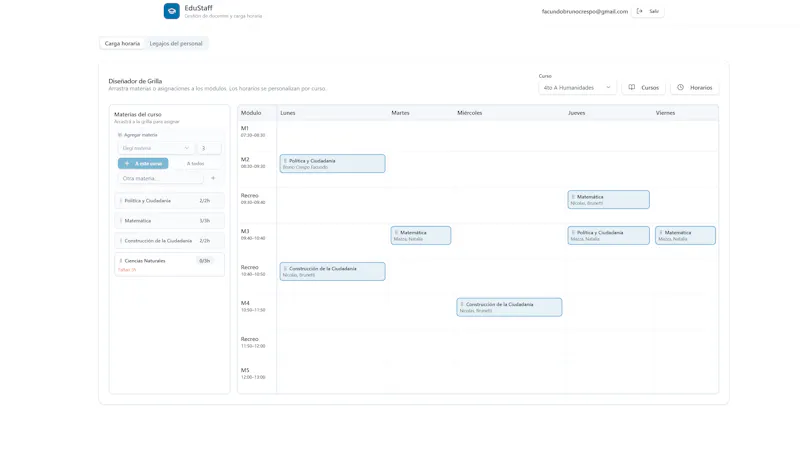Image resolution: width=800 pixels, height=470 pixels.
Task: Click the Construcción de la Ciudadanía 2/2h label
Action: [x=205, y=241]
